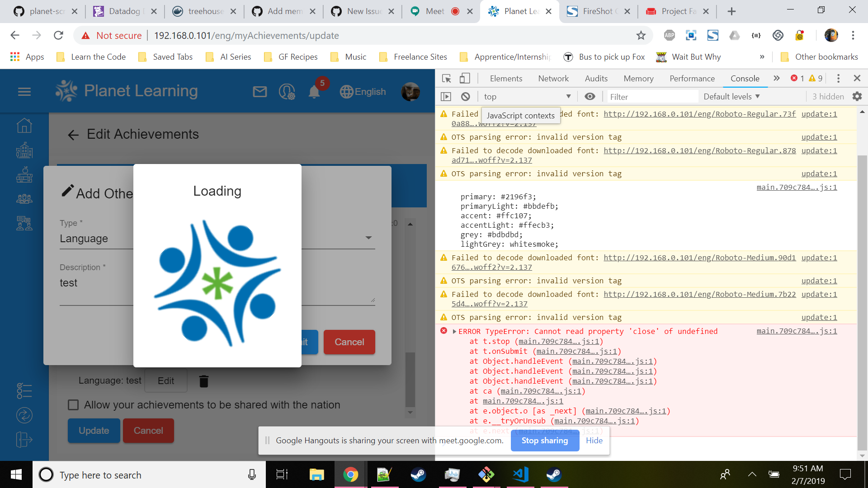
Task: Open the Type Language dropdown
Action: (217, 238)
